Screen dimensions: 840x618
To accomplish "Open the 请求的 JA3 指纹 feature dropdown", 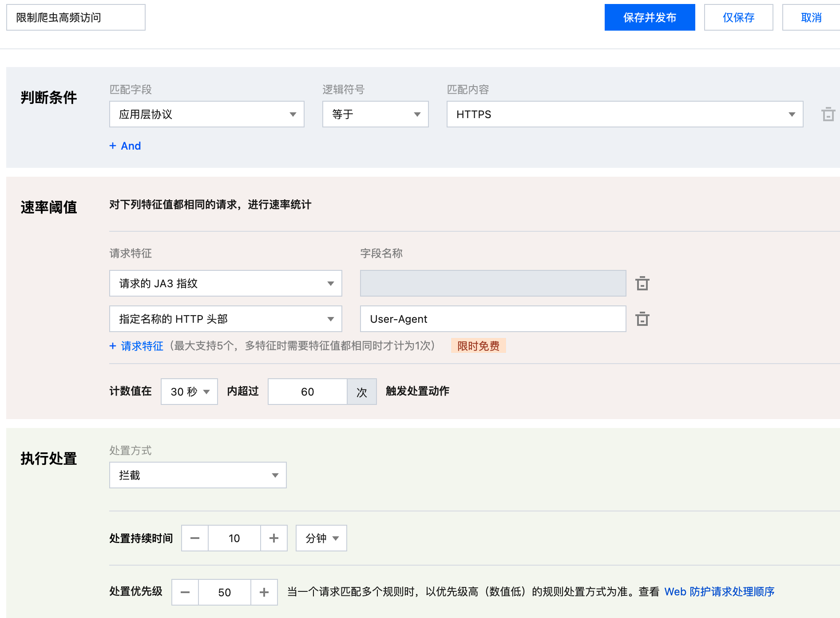I will pyautogui.click(x=226, y=283).
